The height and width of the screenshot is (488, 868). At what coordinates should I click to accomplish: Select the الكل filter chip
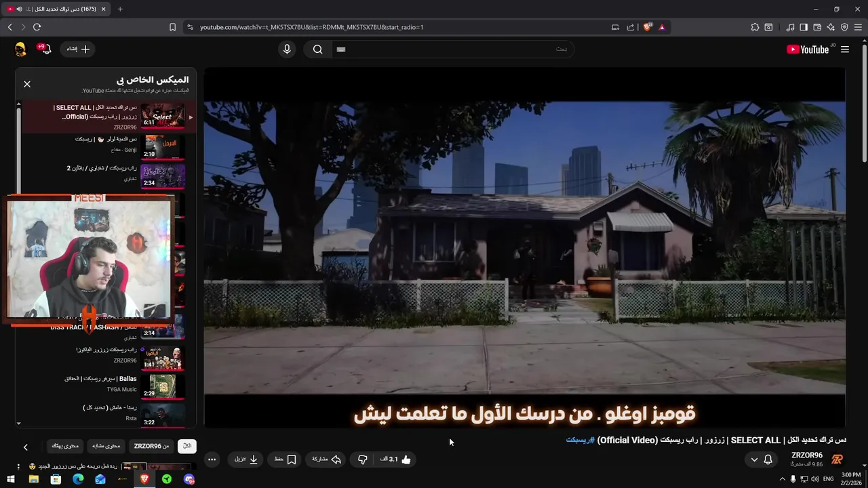tap(186, 446)
